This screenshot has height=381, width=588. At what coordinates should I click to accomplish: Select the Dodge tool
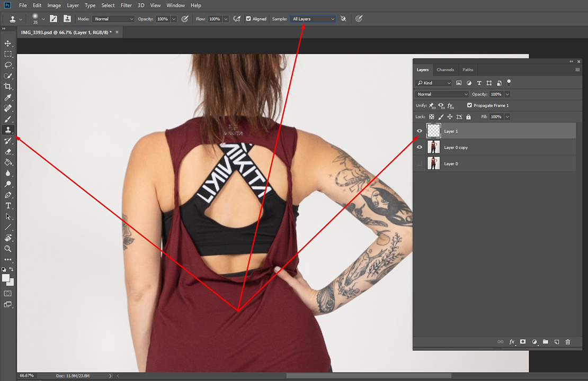point(8,184)
